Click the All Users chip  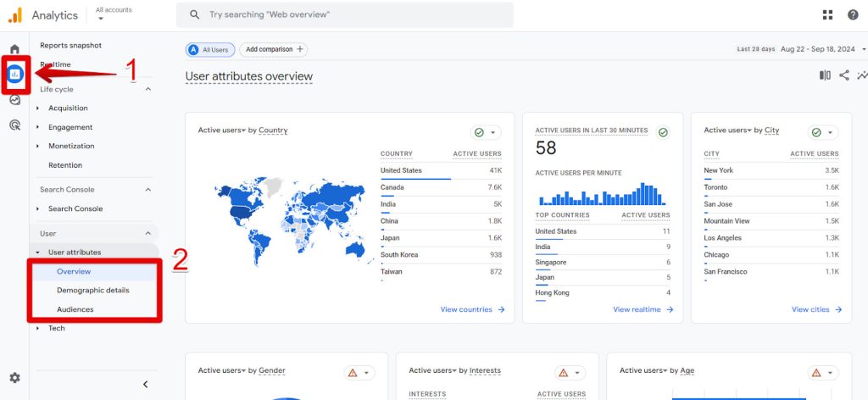point(210,50)
